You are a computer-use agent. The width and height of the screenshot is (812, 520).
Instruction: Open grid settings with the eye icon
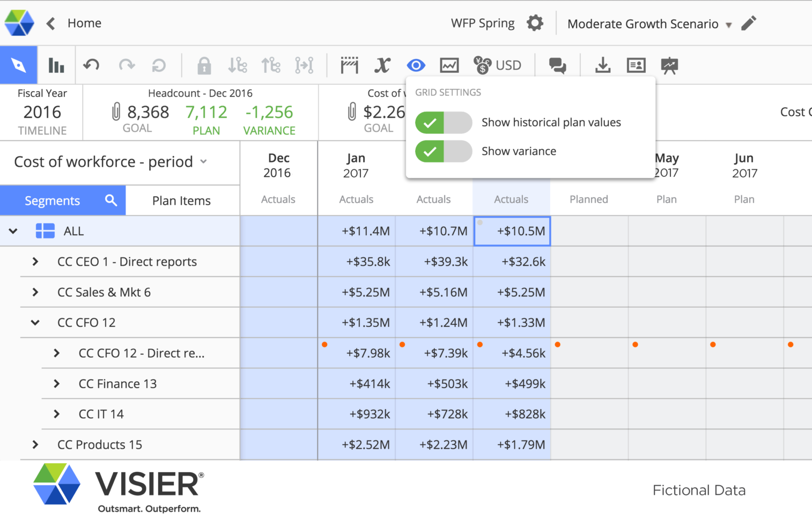point(416,65)
